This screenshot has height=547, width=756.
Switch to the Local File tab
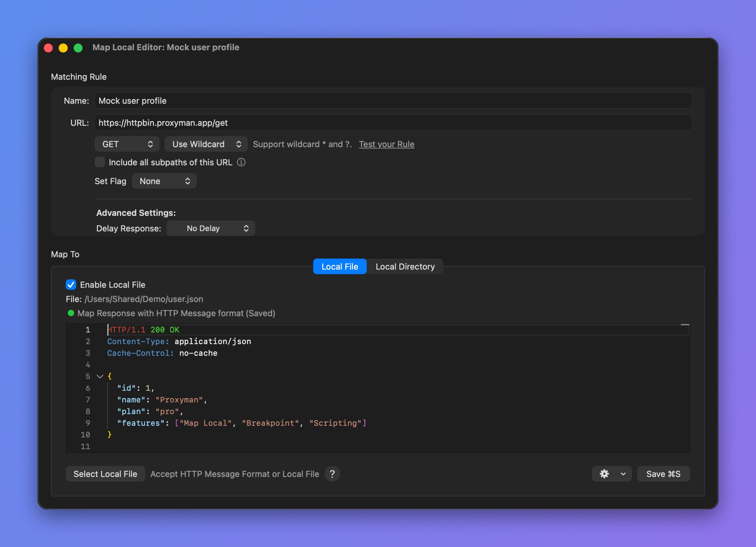coord(340,266)
